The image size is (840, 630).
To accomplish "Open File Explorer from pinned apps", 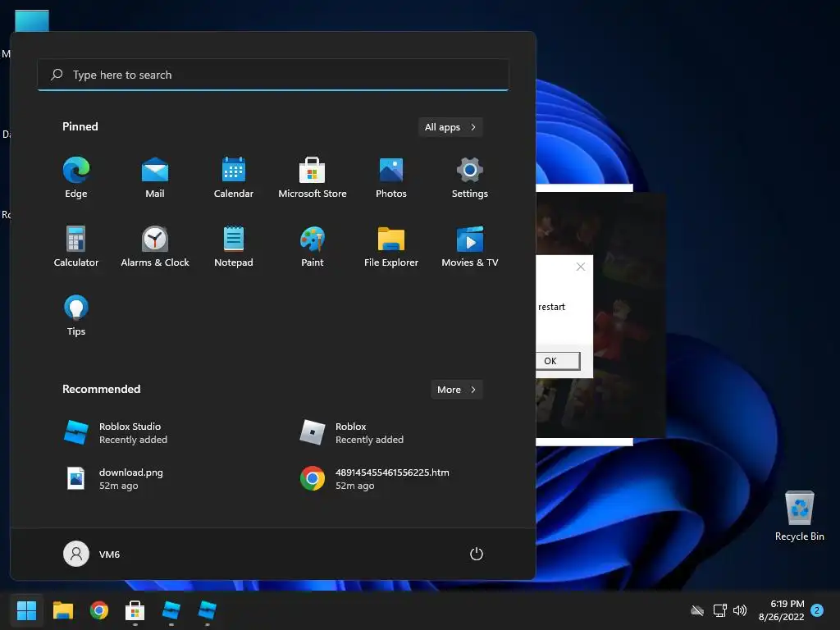I will [391, 246].
